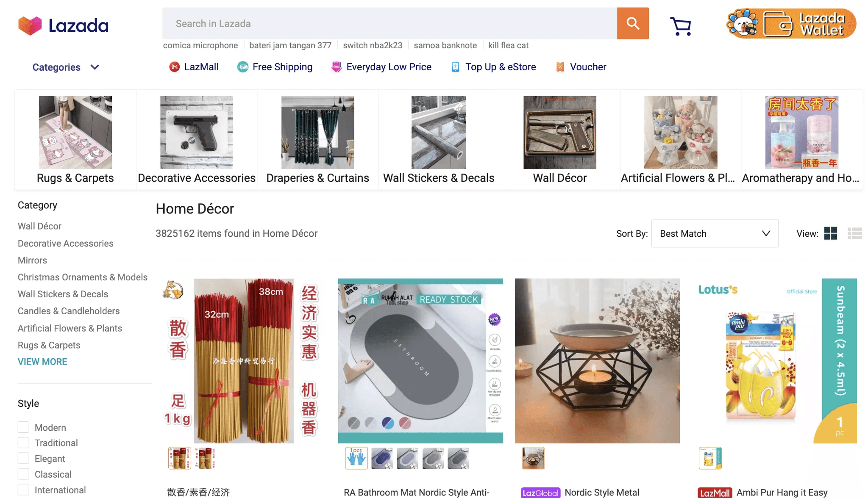Open the shopping cart icon

click(x=681, y=26)
